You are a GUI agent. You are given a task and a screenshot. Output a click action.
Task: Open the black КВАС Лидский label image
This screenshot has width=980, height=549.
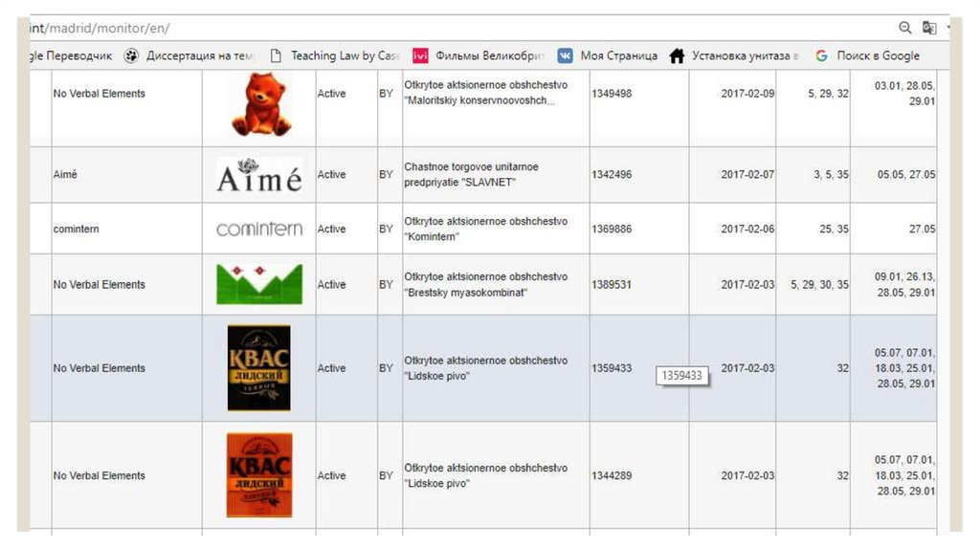(258, 368)
